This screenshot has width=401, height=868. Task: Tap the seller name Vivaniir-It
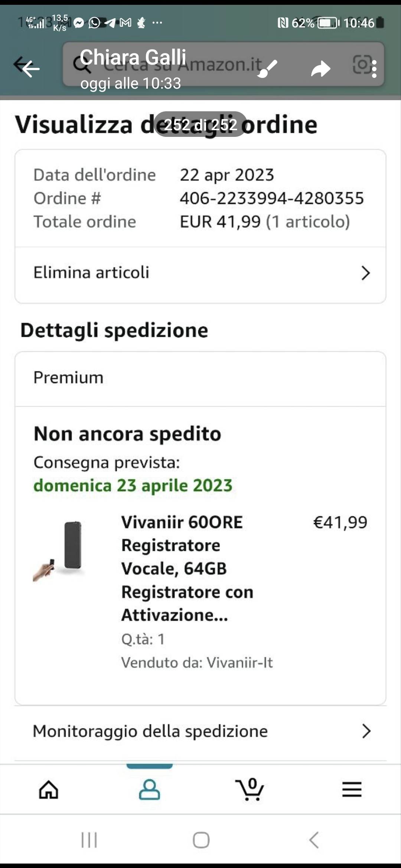(x=239, y=662)
